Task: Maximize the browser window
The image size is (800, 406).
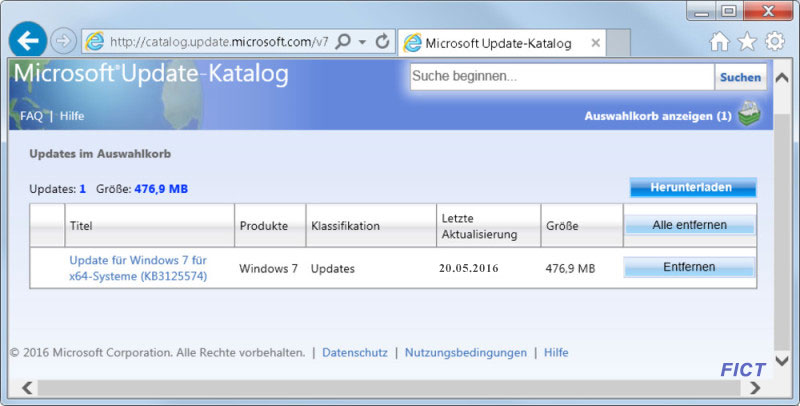Action: (x=730, y=11)
